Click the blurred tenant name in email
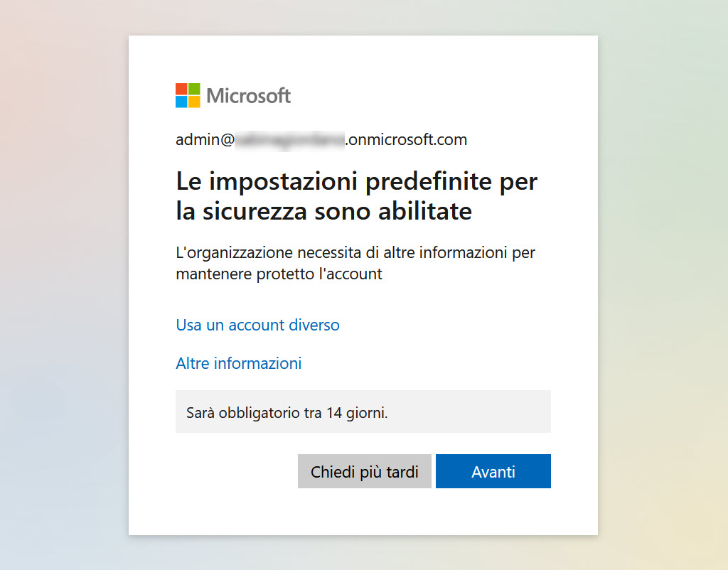Screen dimensions: 728x570 (290, 140)
